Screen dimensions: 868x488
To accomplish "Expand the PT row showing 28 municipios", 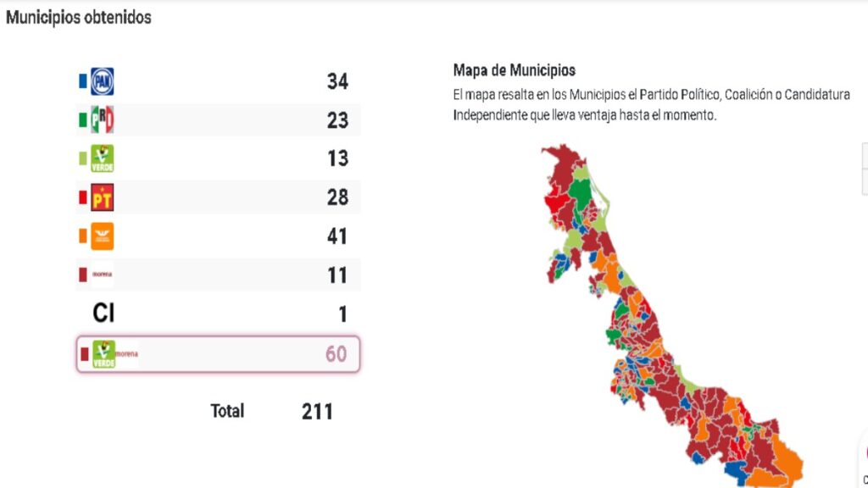I will (x=217, y=197).
